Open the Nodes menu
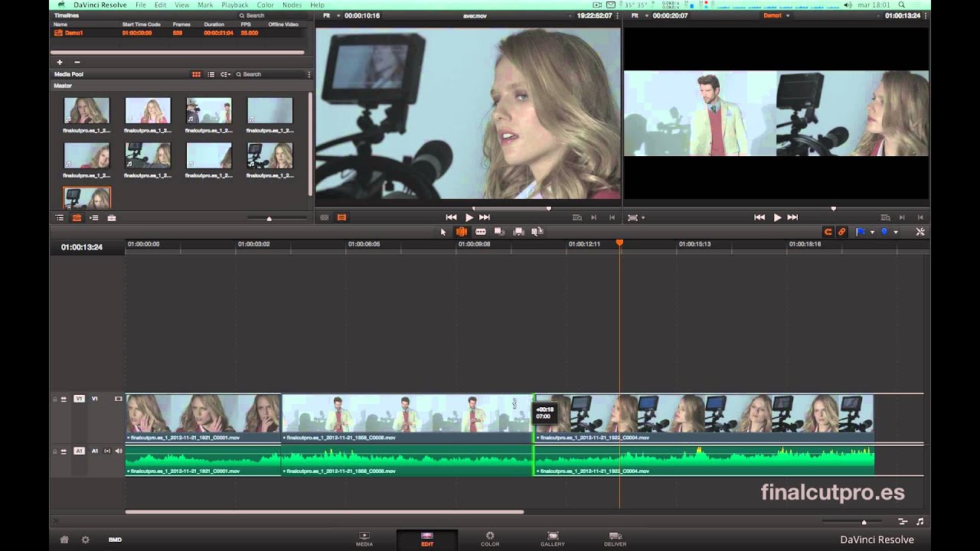The width and height of the screenshot is (980, 551). coord(292,5)
